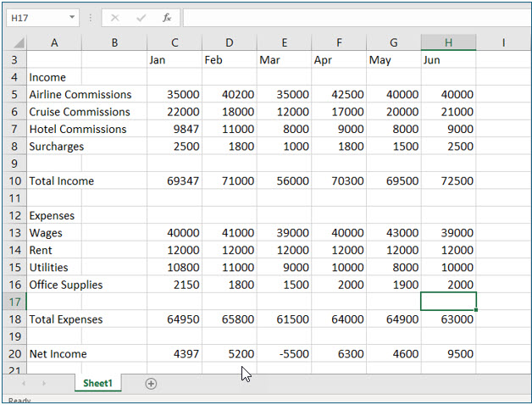Click the Jan header cell
532x405 pixels.
point(175,60)
